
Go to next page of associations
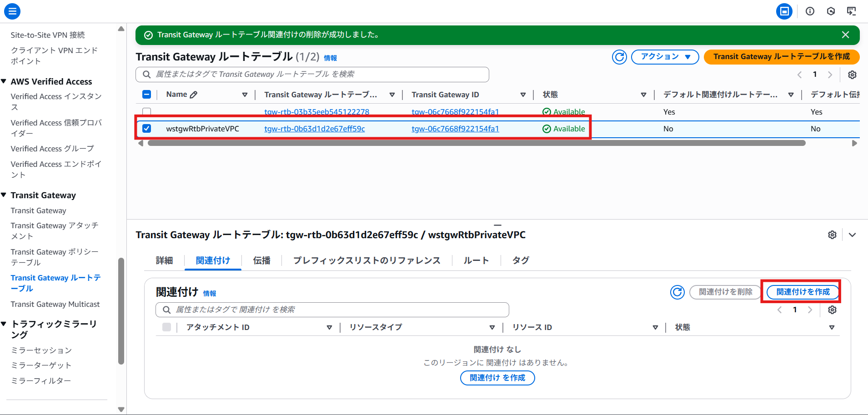coord(810,310)
